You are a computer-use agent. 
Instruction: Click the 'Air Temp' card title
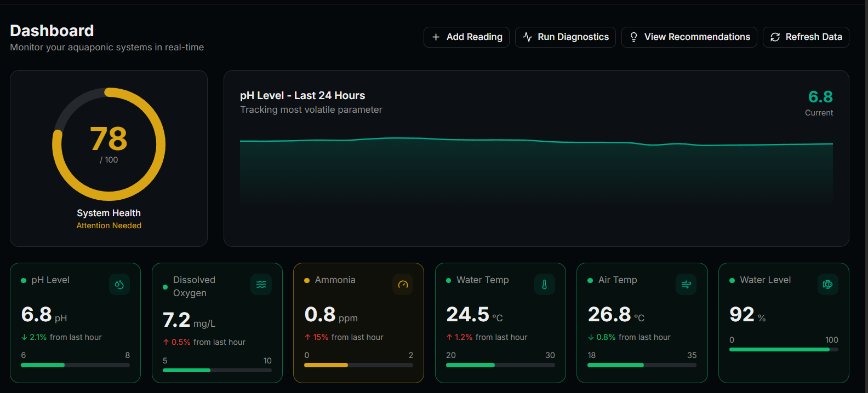coord(618,280)
